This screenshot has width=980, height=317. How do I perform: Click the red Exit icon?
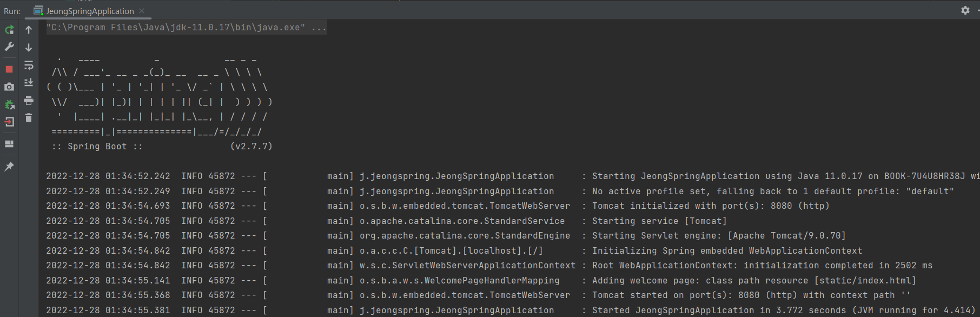(x=9, y=122)
